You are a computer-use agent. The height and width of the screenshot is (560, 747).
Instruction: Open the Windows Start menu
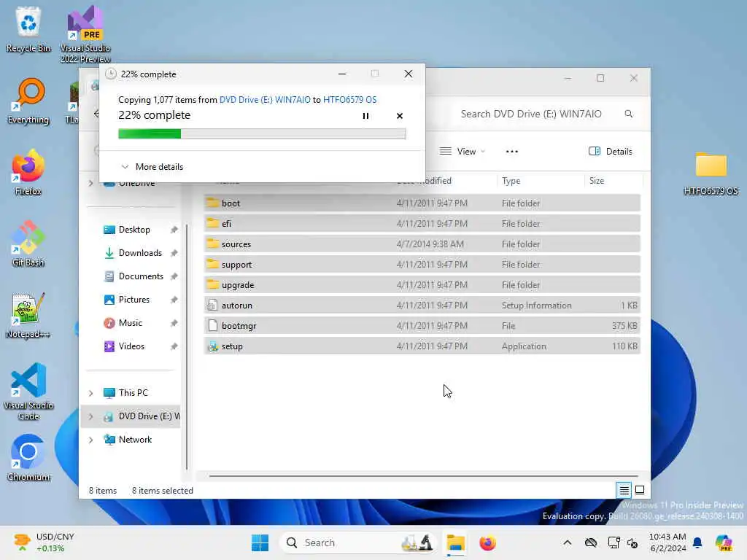point(260,542)
